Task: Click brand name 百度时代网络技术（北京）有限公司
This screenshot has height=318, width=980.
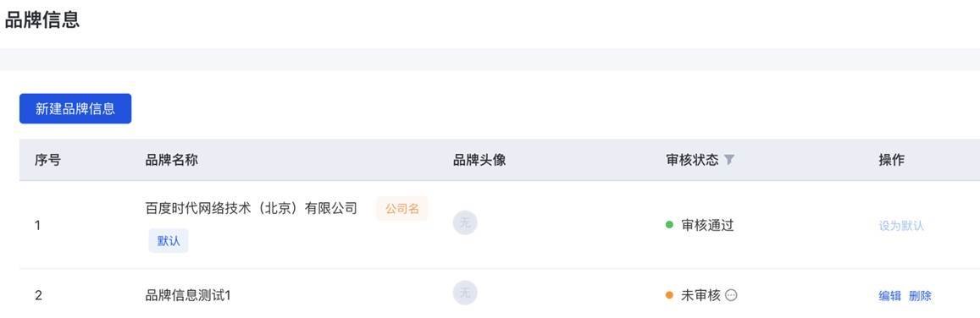Action: (x=252, y=208)
